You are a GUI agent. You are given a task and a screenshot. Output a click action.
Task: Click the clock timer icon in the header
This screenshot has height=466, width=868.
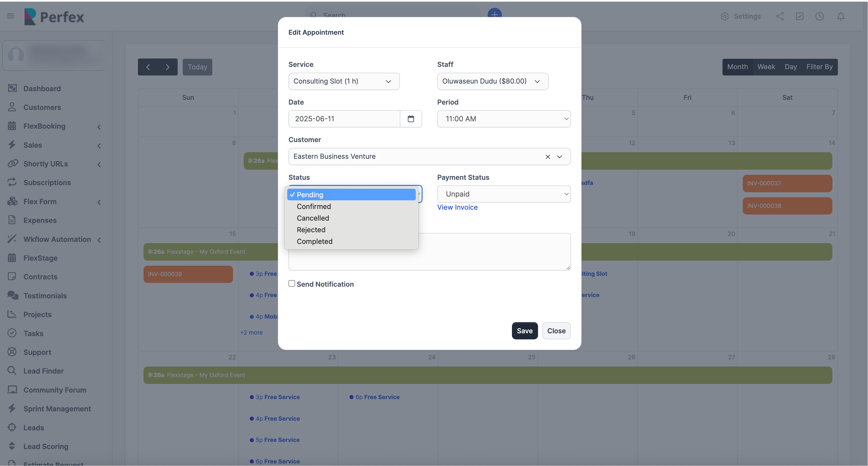click(819, 16)
